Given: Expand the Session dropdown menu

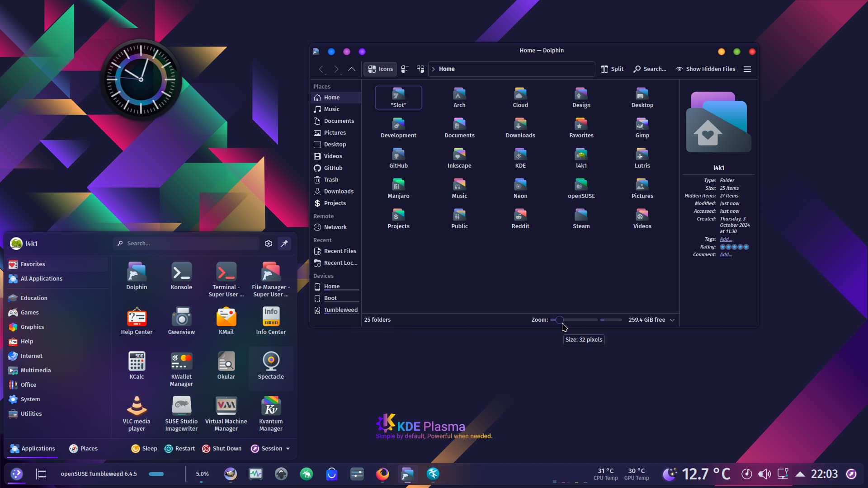Looking at the screenshot, I should point(270,449).
